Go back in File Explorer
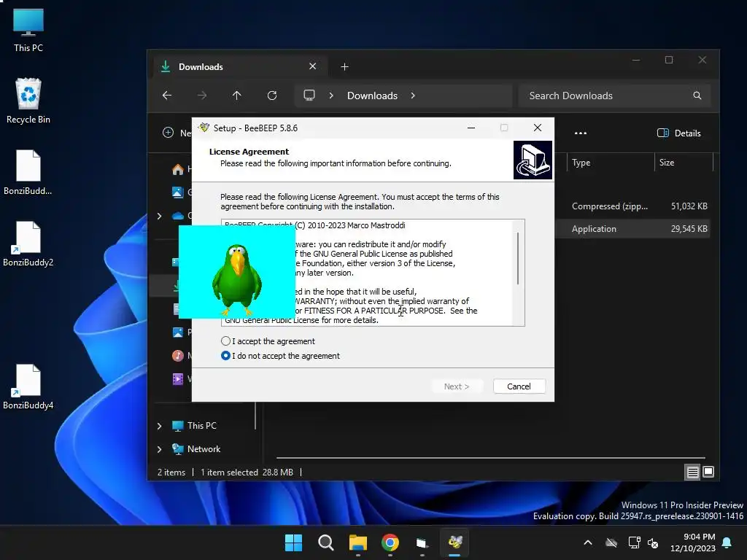Viewport: 747px width, 560px height. [167, 96]
